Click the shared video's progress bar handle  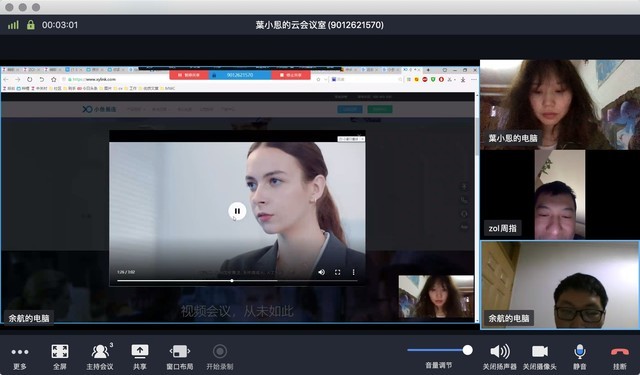[x=232, y=281]
